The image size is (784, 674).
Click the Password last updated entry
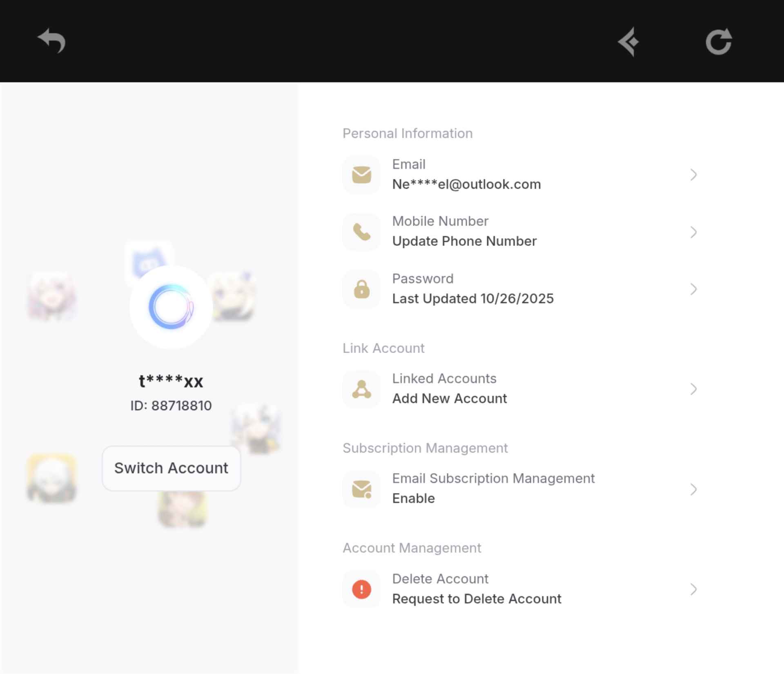(472, 298)
